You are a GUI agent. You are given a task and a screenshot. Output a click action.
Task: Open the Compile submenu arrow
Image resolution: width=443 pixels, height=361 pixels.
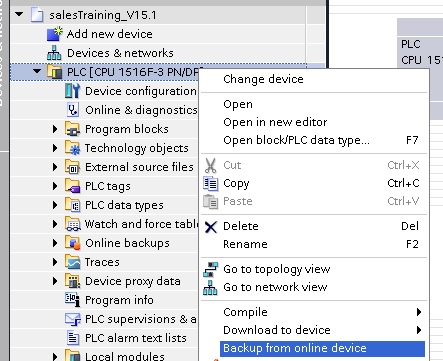[x=419, y=312]
